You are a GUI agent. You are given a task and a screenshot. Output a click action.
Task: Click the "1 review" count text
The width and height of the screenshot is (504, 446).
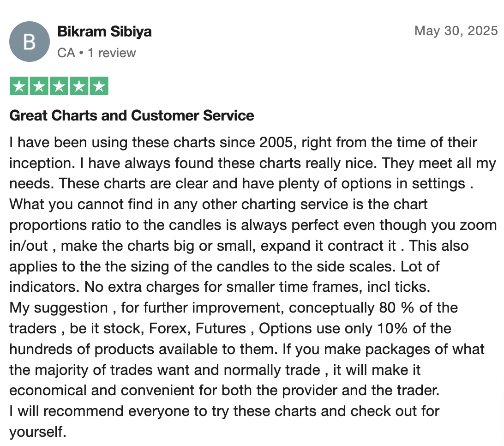[112, 53]
